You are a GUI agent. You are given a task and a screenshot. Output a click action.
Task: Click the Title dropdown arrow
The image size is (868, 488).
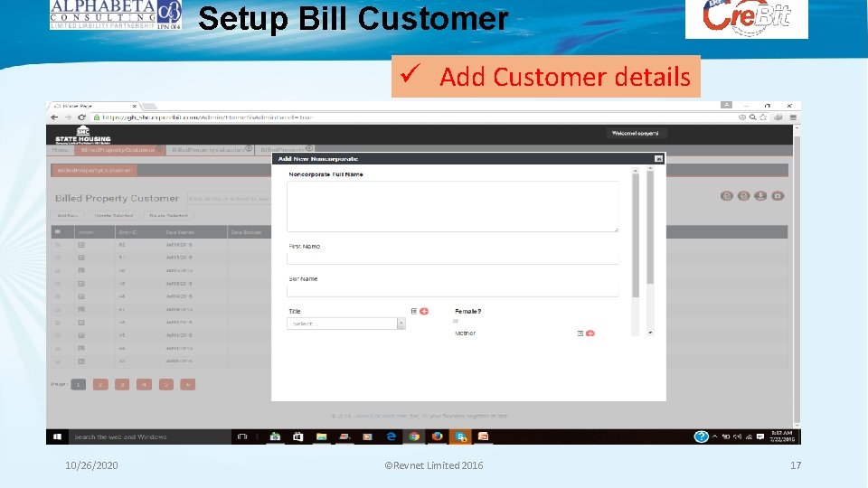point(401,324)
